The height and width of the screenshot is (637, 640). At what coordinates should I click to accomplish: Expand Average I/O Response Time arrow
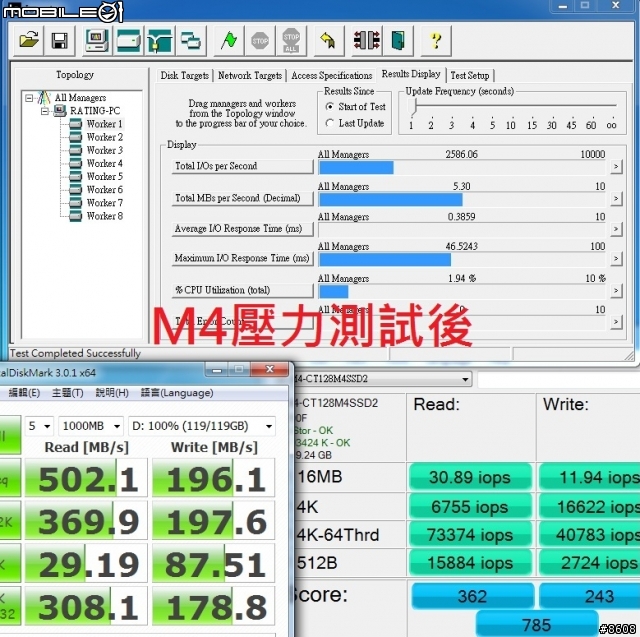[x=616, y=229]
